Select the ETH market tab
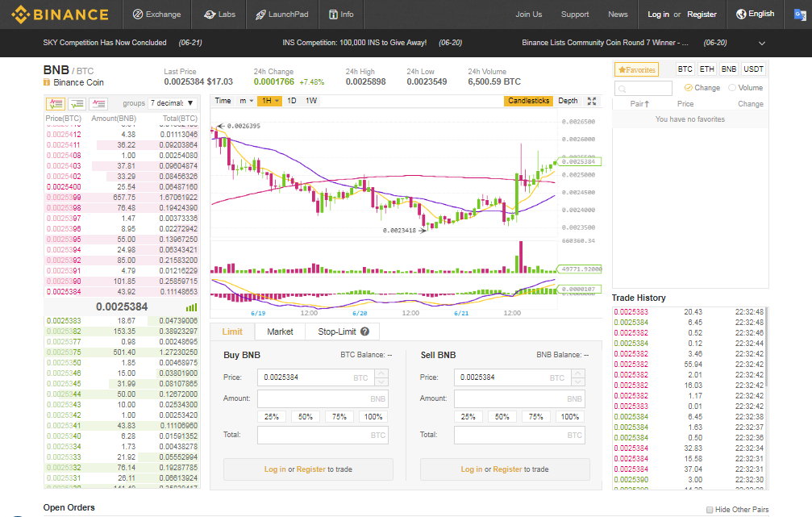The height and width of the screenshot is (517, 812). [x=706, y=69]
